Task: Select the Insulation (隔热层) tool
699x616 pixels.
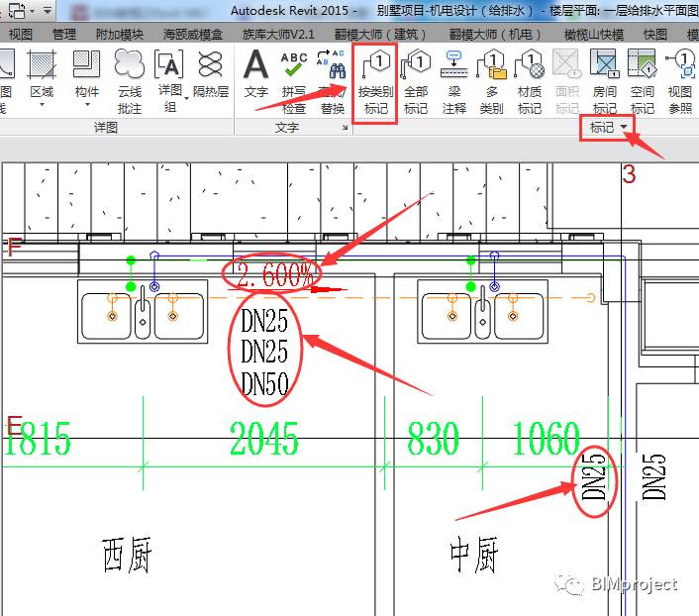Action: point(211,73)
